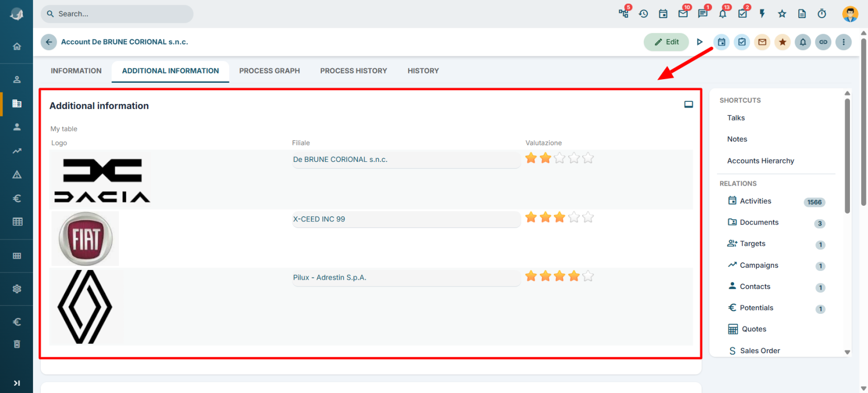Viewport: 868px width, 393px height.
Task: Open the settings gear icon in sidebar
Action: pos(17,289)
